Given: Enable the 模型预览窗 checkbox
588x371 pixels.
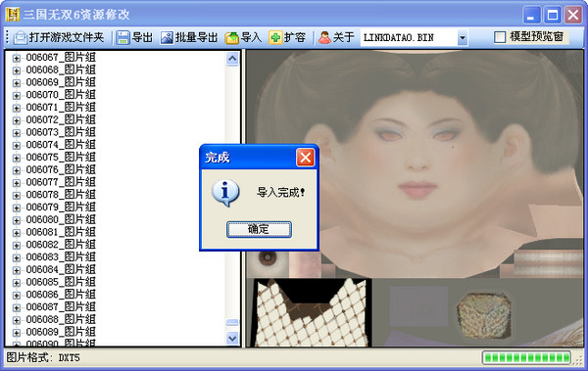Looking at the screenshot, I should coord(500,37).
